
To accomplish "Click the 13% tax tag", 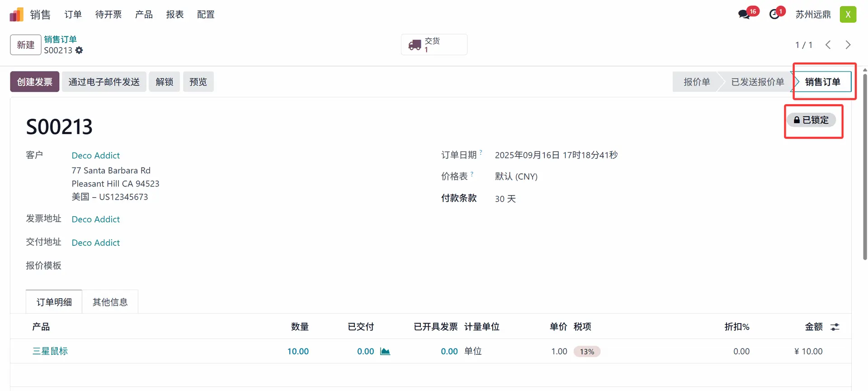I will point(587,352).
